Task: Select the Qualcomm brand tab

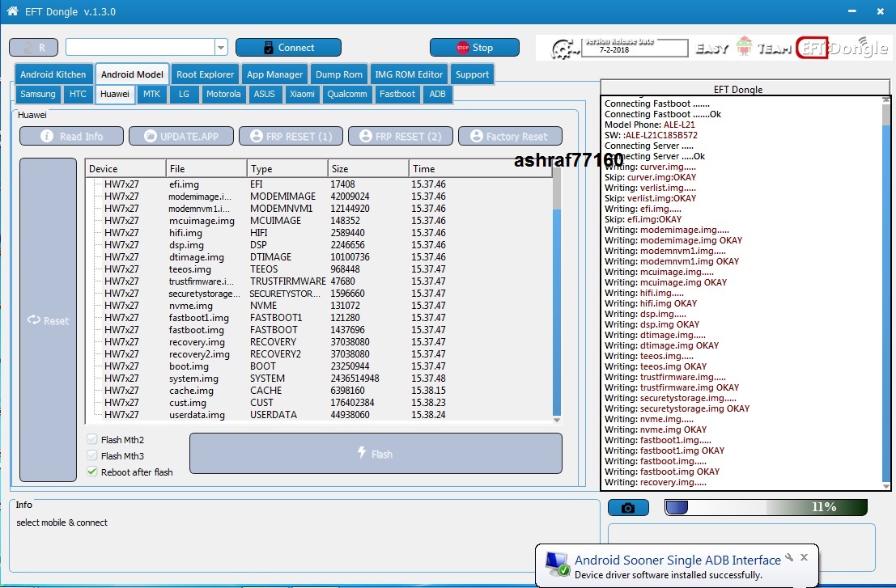Action: point(347,94)
